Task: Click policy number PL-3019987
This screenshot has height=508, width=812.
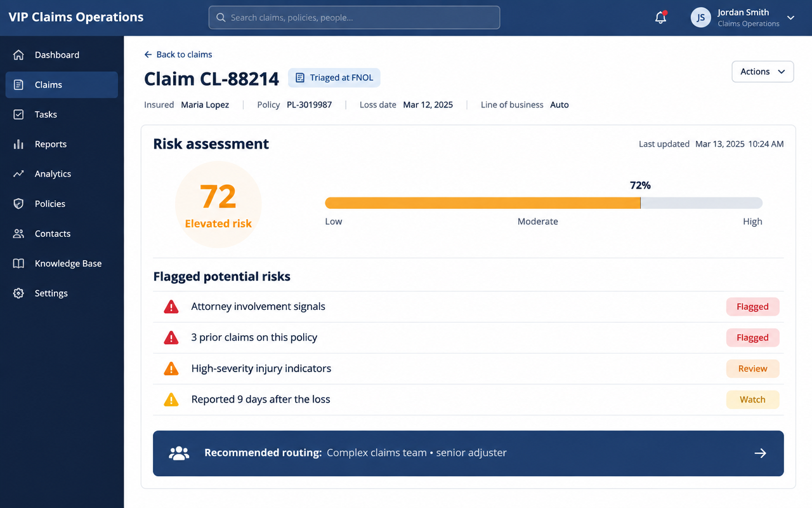Action: [309, 105]
